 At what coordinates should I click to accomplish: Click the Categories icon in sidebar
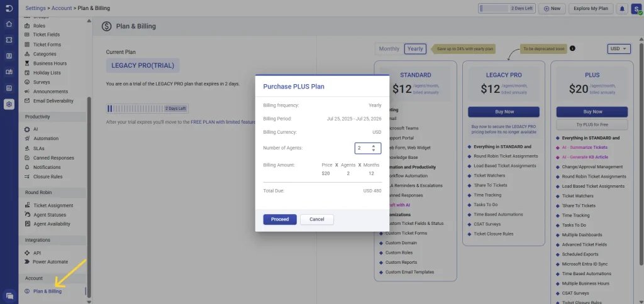[x=27, y=54]
